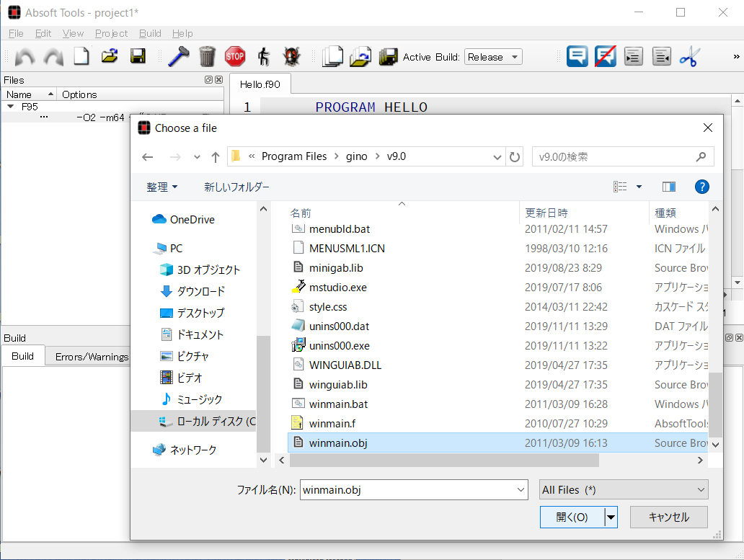Click the blue comment bubble icon
Image resolution: width=744 pixels, height=560 pixels.
coord(577,56)
